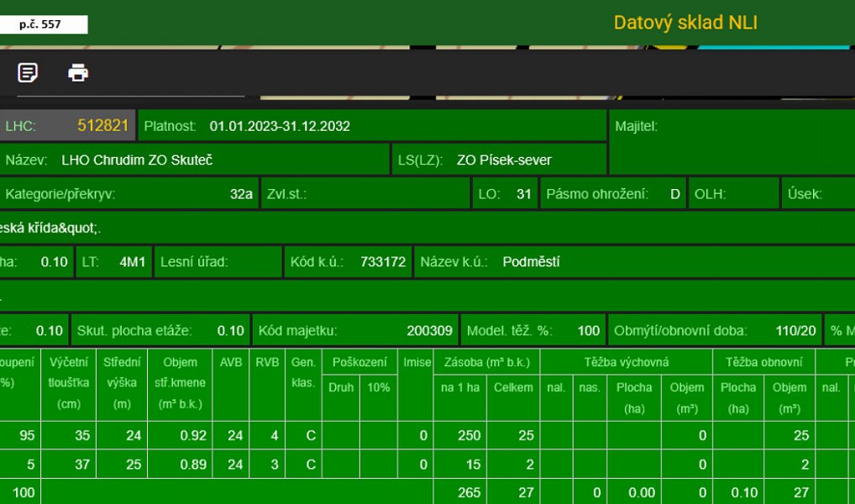Click the RVB column header
The image size is (855, 504).
267,383
